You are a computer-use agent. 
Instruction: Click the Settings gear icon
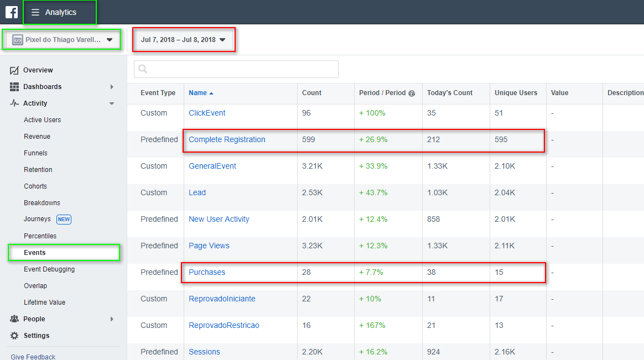[x=14, y=336]
